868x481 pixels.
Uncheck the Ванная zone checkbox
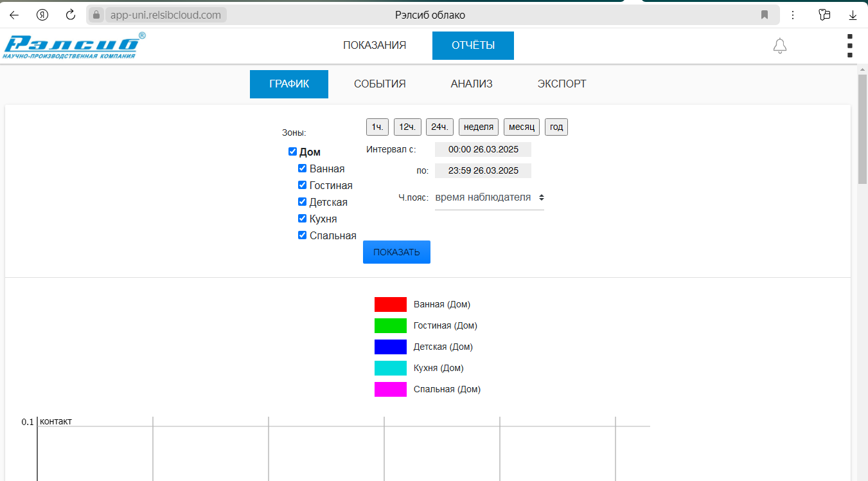coord(302,168)
